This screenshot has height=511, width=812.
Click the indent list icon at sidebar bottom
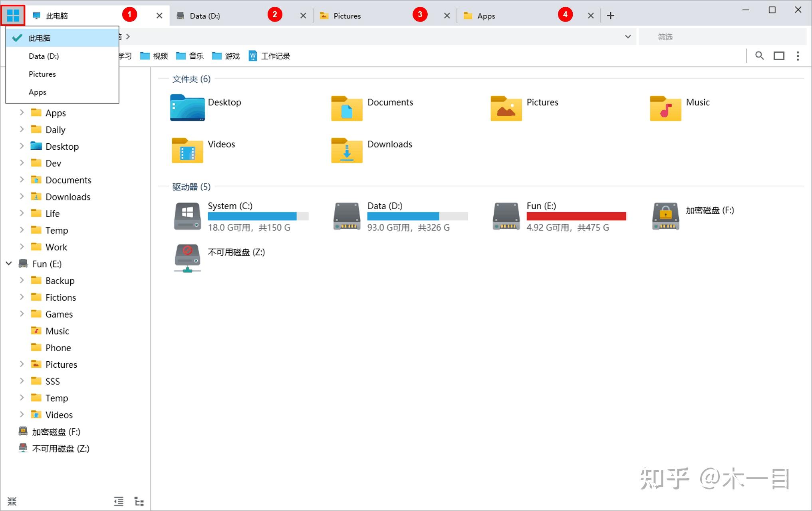119,501
